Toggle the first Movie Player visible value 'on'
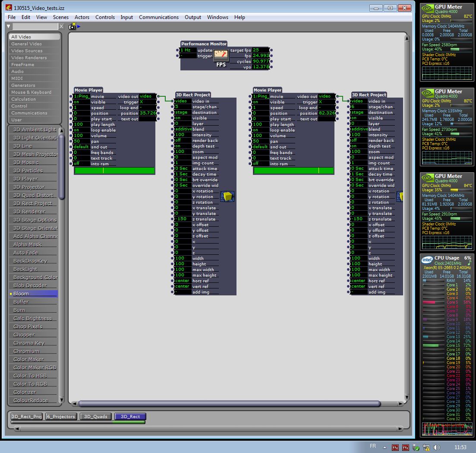This screenshot has width=476, height=453. pos(82,102)
